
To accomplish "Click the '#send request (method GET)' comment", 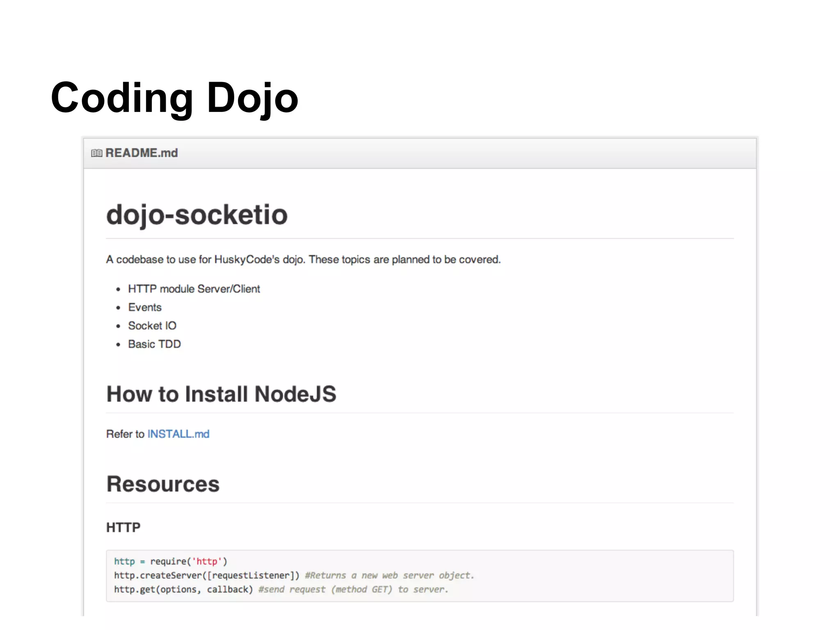I will coord(354,589).
